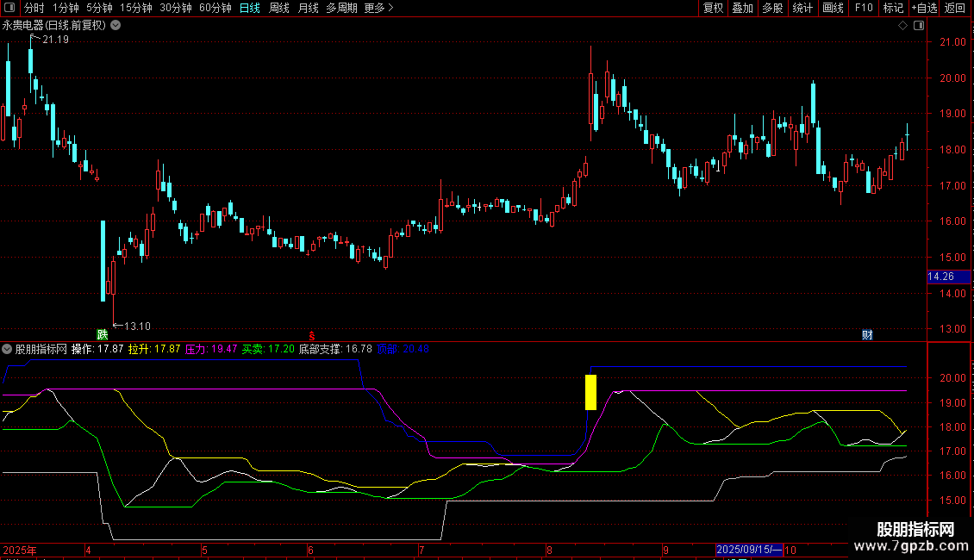Screen dimensions: 974x560
Task: Open the 画线 drawing tools
Action: tap(833, 8)
